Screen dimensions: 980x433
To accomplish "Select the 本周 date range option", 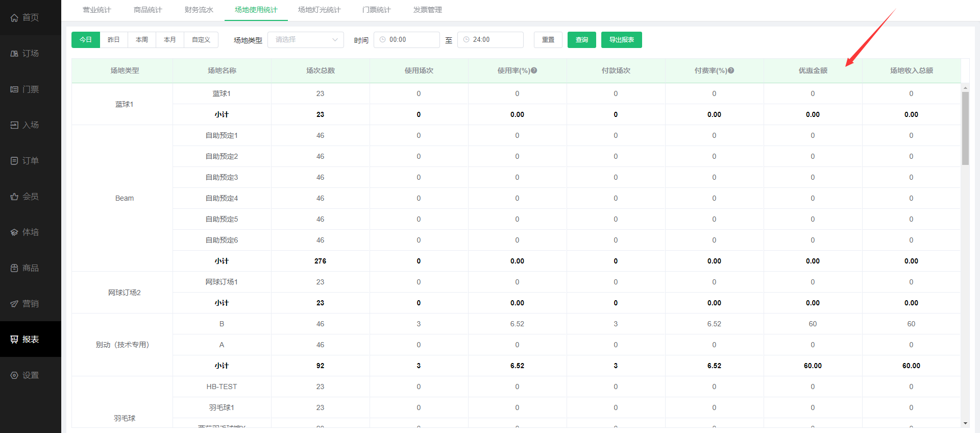I will (x=142, y=40).
